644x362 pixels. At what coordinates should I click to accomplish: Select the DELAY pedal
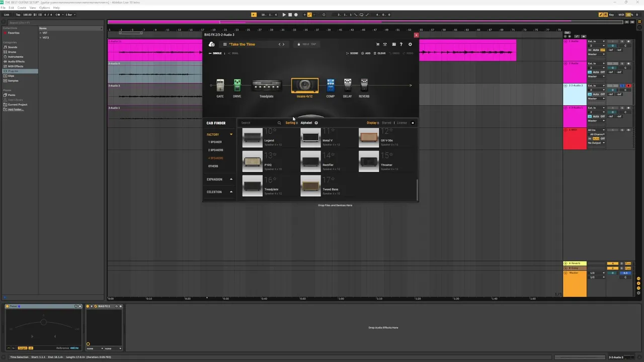(x=347, y=85)
